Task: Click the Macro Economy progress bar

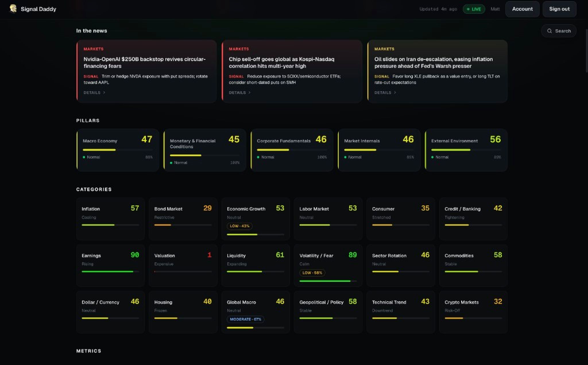Action: [x=118, y=150]
